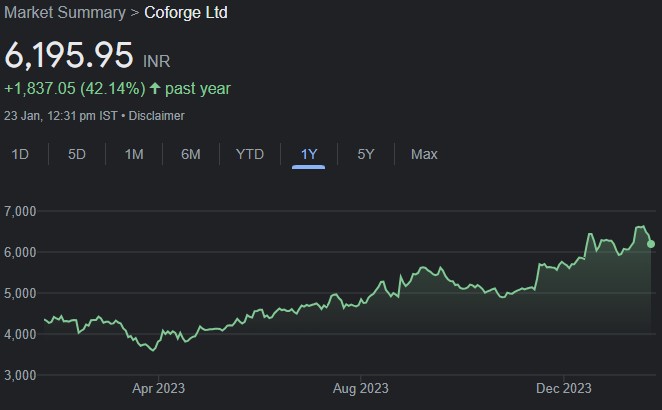Screen dimensions: 662x410
Task: Open the Disclaimer link
Action: [x=156, y=116]
